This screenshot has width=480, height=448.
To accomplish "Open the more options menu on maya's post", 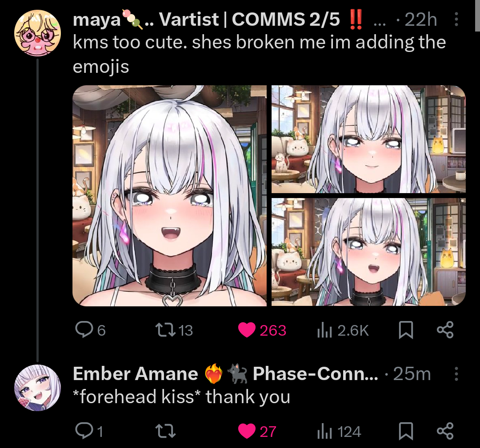I will (x=456, y=19).
